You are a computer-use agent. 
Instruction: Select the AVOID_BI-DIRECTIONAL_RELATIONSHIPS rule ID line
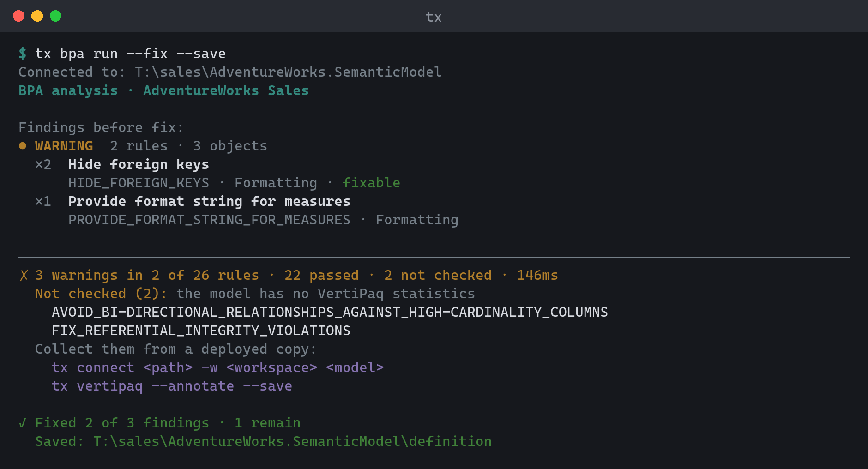[x=330, y=312]
